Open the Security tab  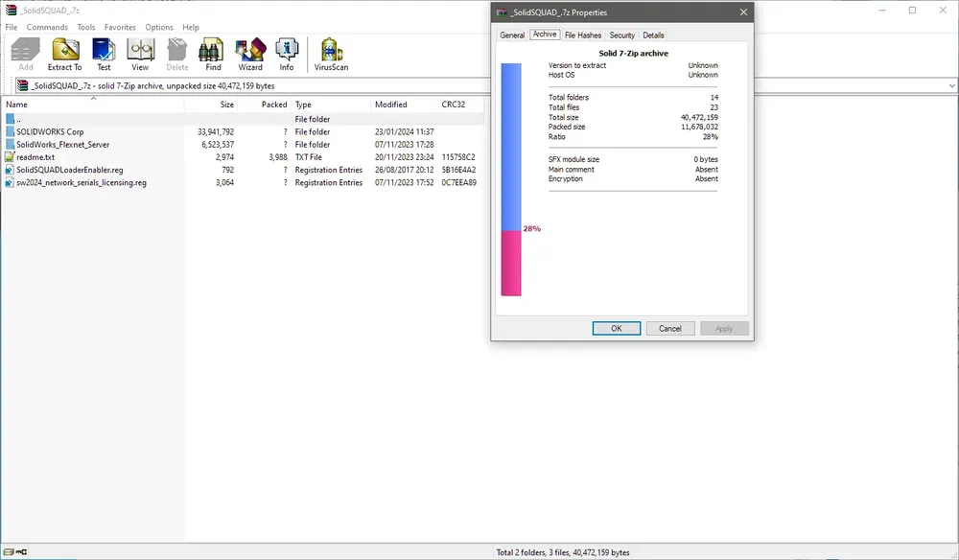(x=622, y=35)
